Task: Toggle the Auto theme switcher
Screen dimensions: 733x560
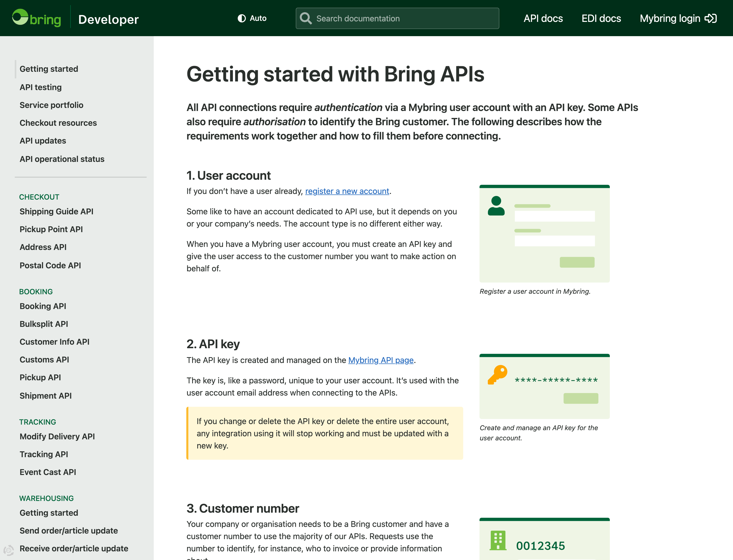Action: (x=252, y=18)
